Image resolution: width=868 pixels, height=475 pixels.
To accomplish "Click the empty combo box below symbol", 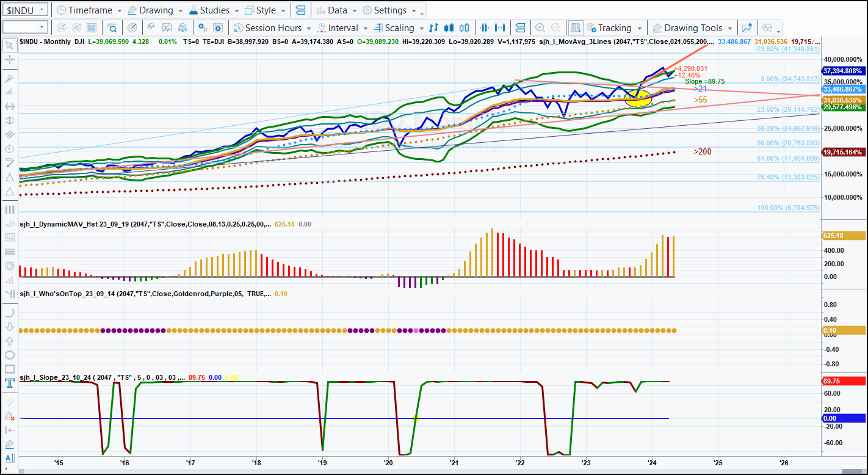I will pyautogui.click(x=24, y=27).
